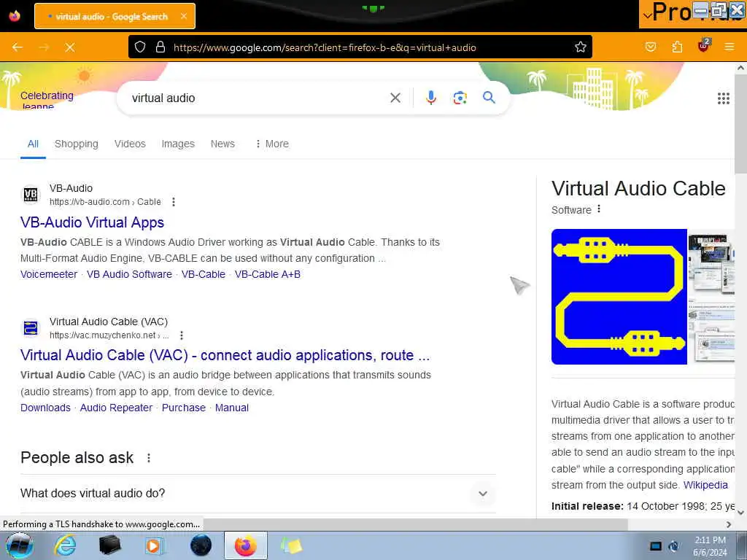Click the Virtual Audio Cable site favicon
This screenshot has width=747, height=560.
(31, 328)
